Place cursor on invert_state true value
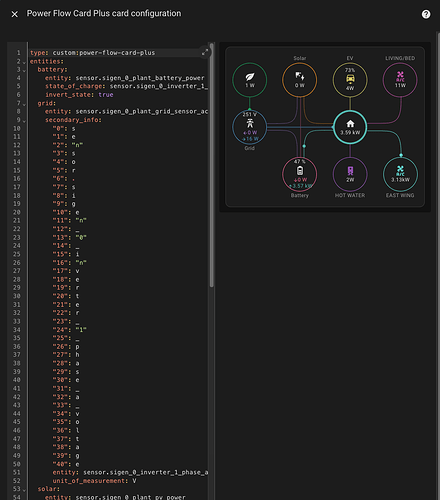 [x=106, y=95]
